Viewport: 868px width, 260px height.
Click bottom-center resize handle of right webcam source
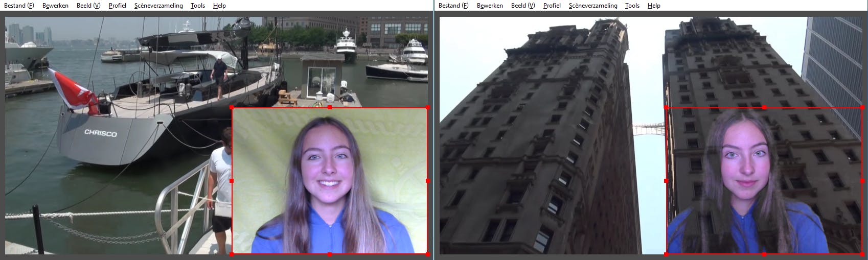[764, 254]
